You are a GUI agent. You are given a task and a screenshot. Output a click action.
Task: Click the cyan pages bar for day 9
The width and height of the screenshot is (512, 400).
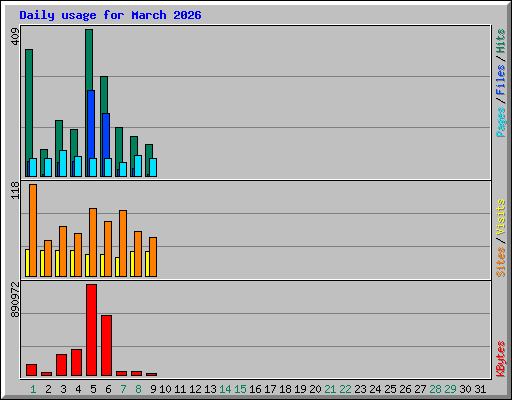coord(153,167)
